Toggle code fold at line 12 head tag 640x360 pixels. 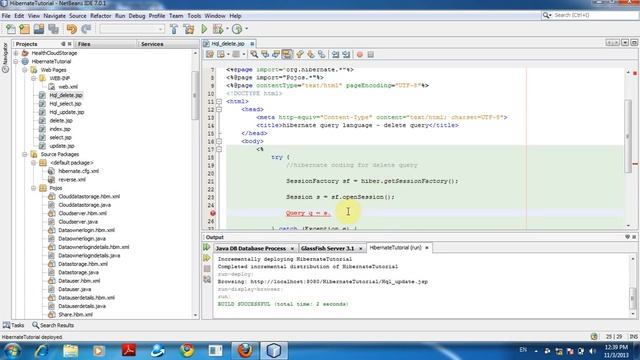click(x=219, y=109)
